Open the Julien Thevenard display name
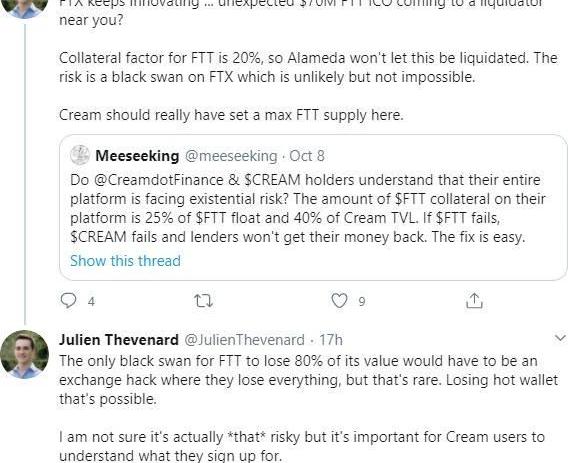 [119, 340]
